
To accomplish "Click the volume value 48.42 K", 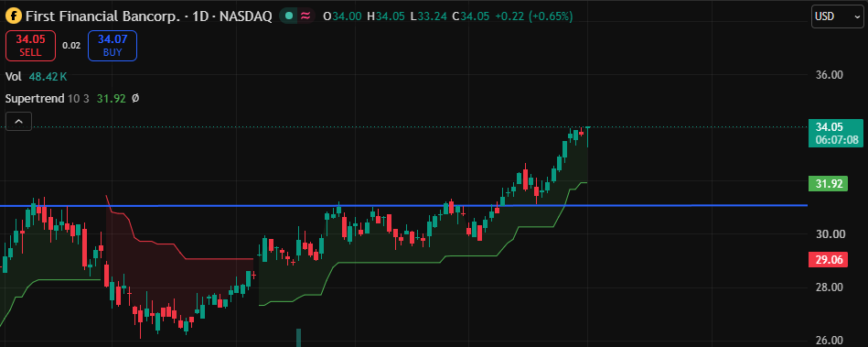I will [x=48, y=77].
